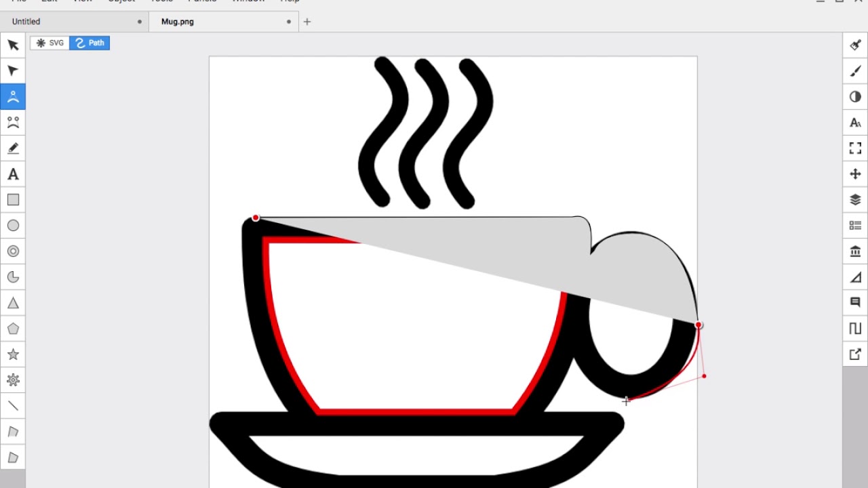The height and width of the screenshot is (488, 868).
Task: Click the bezier control handle below handle node
Action: coord(704,376)
